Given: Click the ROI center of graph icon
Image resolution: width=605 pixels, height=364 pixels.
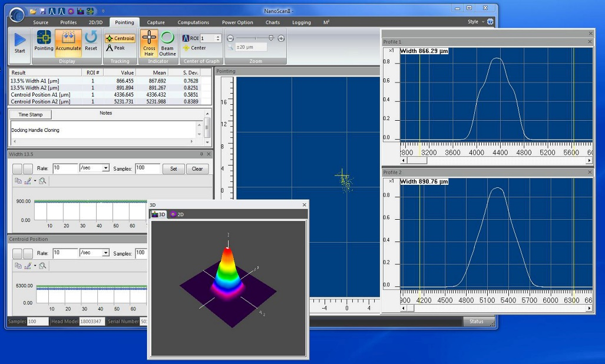Looking at the screenshot, I should point(186,38).
